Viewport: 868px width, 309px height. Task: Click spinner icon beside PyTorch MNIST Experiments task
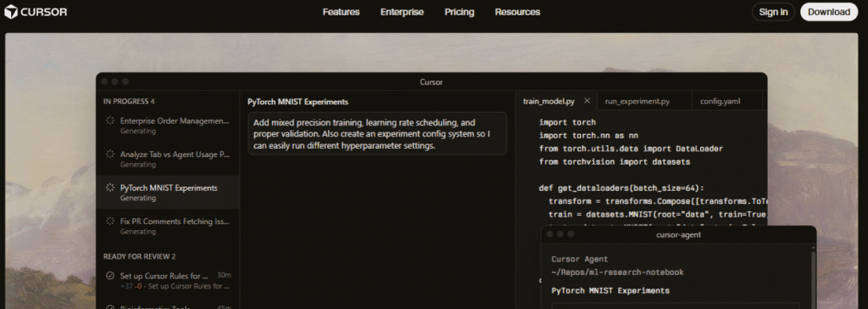109,188
